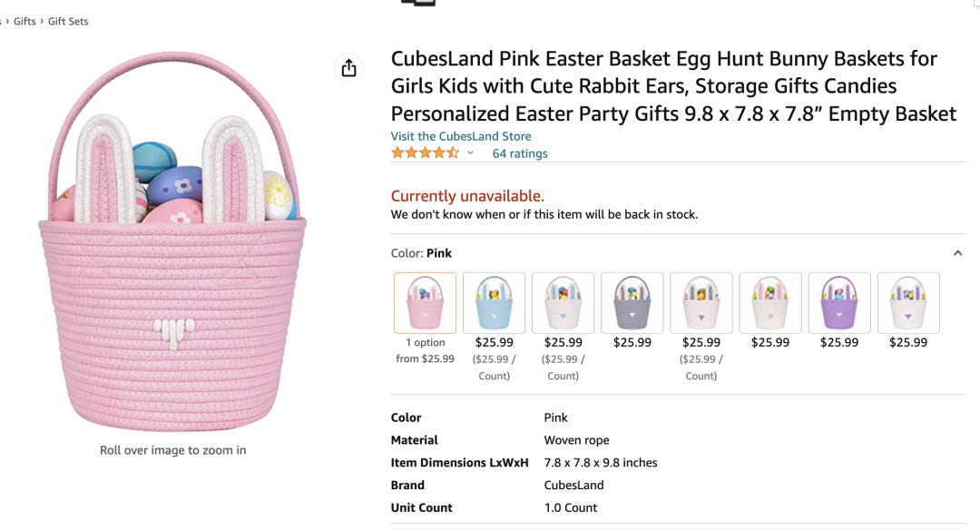This screenshot has height=531, width=980.
Task: Open the 64 ratings link
Action: pos(520,153)
